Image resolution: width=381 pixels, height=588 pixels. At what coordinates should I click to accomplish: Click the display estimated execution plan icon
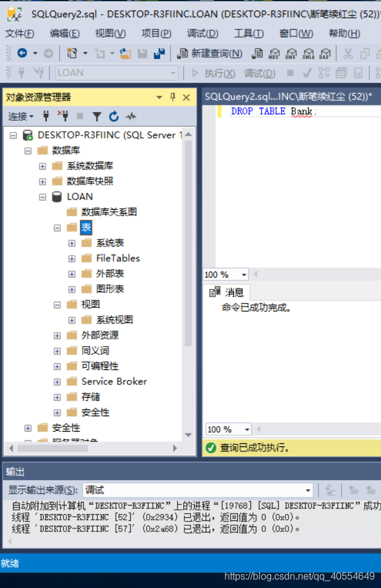[324, 73]
